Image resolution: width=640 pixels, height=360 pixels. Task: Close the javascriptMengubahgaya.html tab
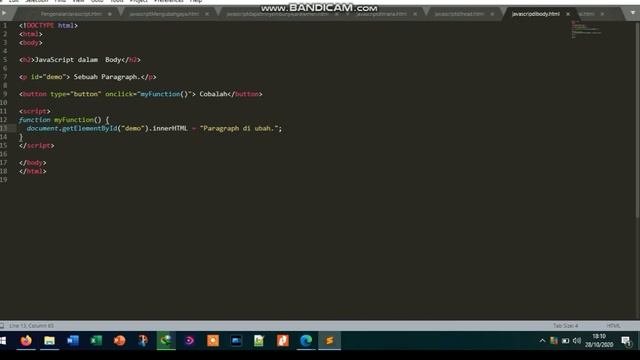(x=207, y=14)
